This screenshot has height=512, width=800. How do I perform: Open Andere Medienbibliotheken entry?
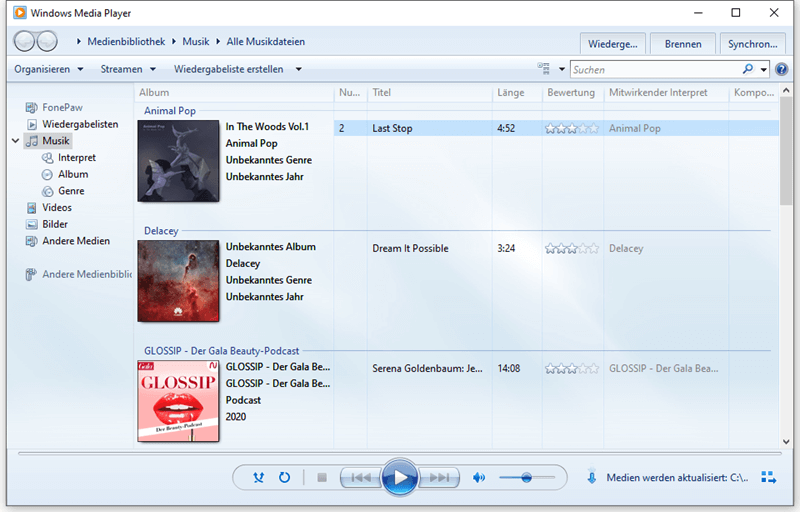tap(78, 274)
